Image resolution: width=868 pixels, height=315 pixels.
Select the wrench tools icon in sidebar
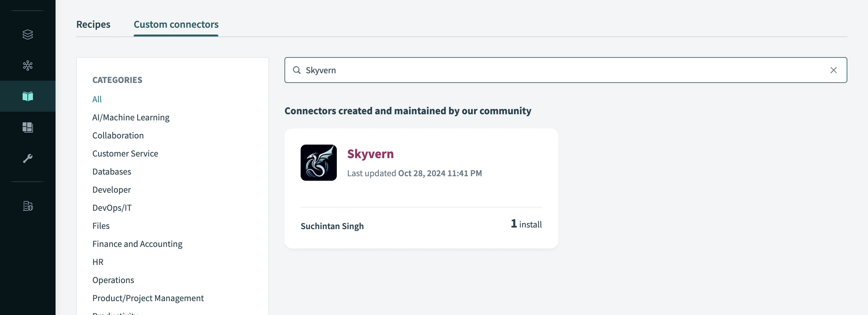coord(27,158)
